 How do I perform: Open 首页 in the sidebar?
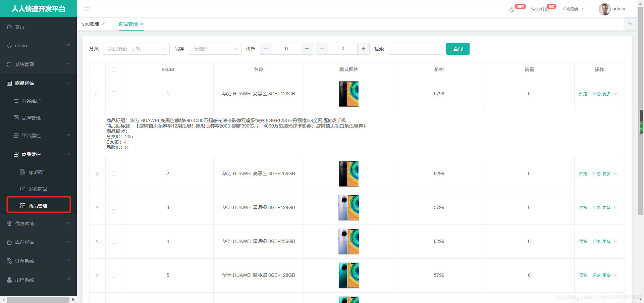[x=38, y=27]
